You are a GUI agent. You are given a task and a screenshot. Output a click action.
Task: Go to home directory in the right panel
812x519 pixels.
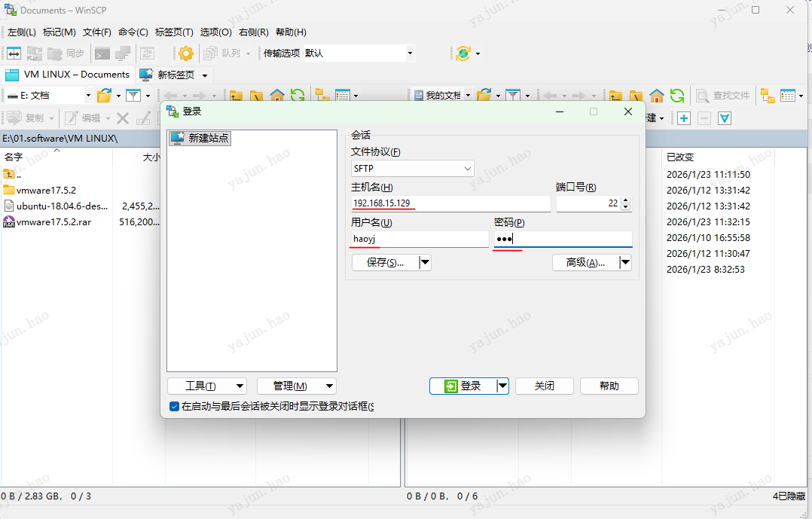pos(657,96)
